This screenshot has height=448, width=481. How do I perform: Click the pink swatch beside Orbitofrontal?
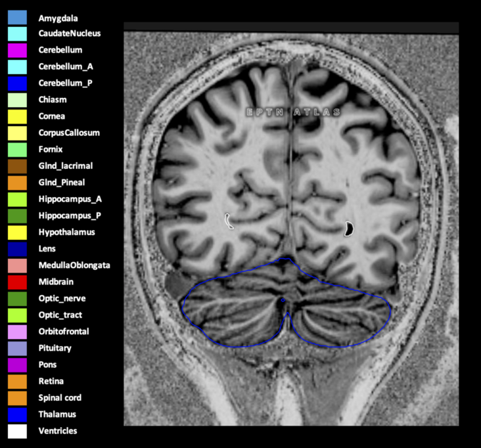pos(17,332)
